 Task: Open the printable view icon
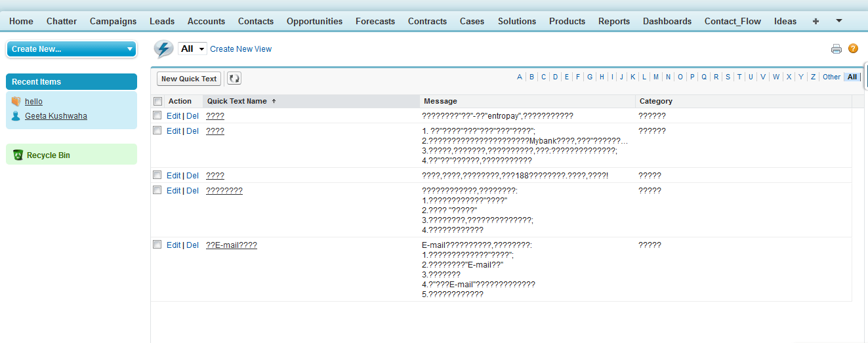point(836,49)
